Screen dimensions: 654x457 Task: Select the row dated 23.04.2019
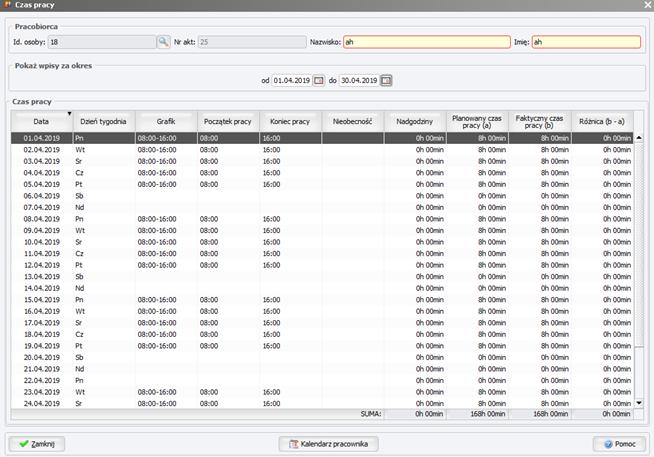(x=322, y=392)
